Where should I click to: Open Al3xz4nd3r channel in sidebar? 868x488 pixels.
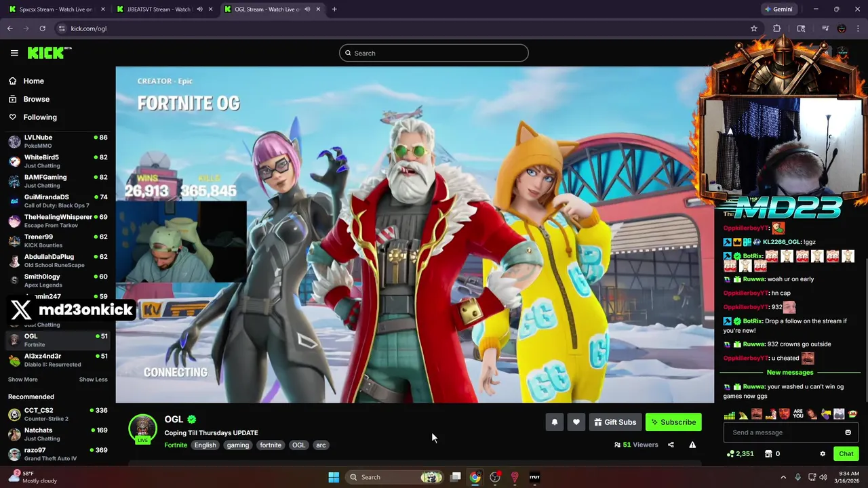point(58,360)
